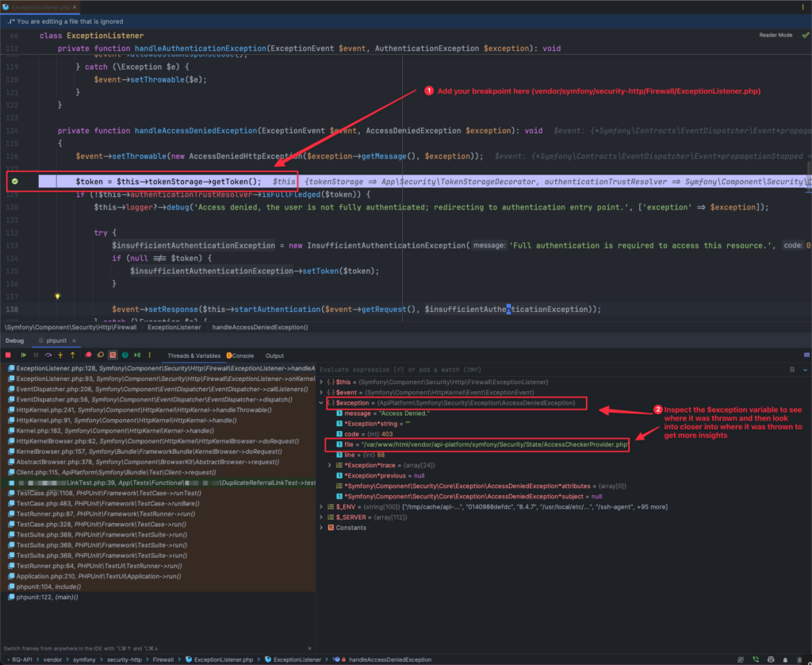
Task: Toggle Mute Breakpoints
Action: tap(101, 355)
